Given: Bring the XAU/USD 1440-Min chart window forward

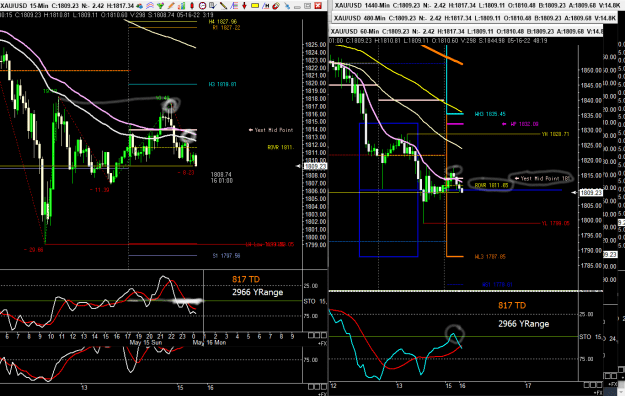Looking at the screenshot, I should point(478,6).
